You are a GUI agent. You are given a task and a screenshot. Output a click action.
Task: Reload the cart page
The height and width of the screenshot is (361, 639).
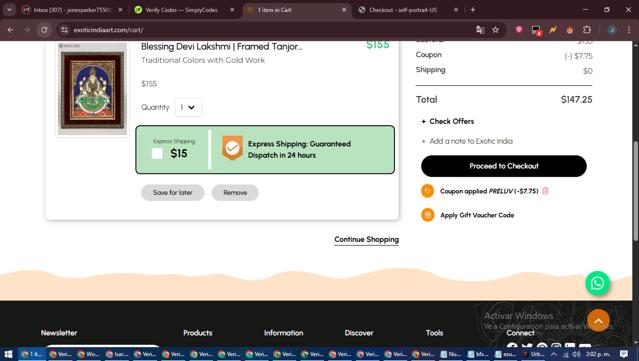(44, 30)
